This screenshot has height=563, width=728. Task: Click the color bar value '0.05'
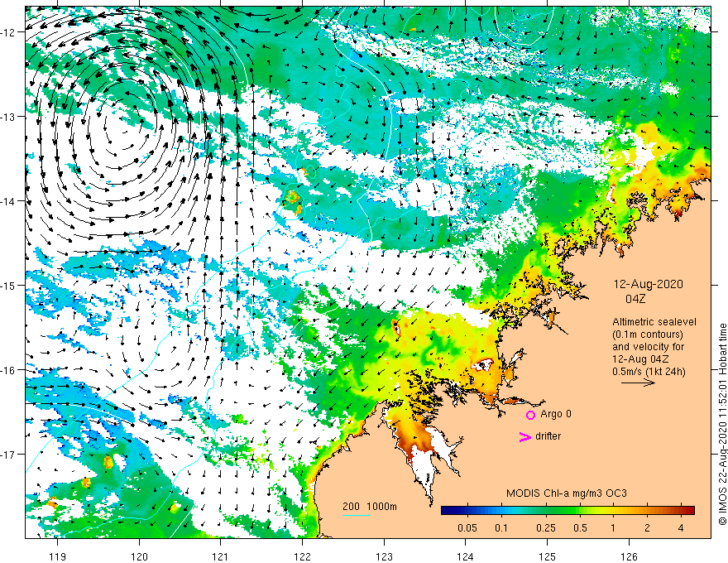tap(467, 527)
